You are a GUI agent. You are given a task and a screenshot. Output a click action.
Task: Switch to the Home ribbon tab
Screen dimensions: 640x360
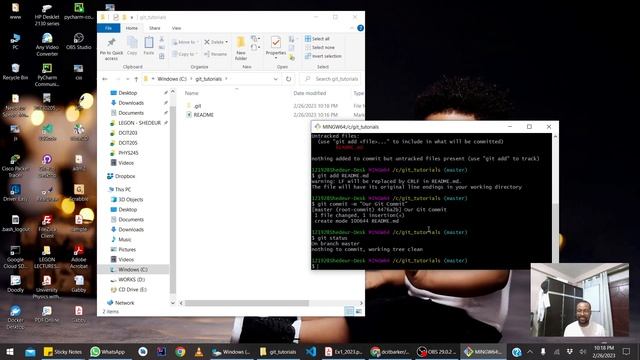tap(131, 28)
